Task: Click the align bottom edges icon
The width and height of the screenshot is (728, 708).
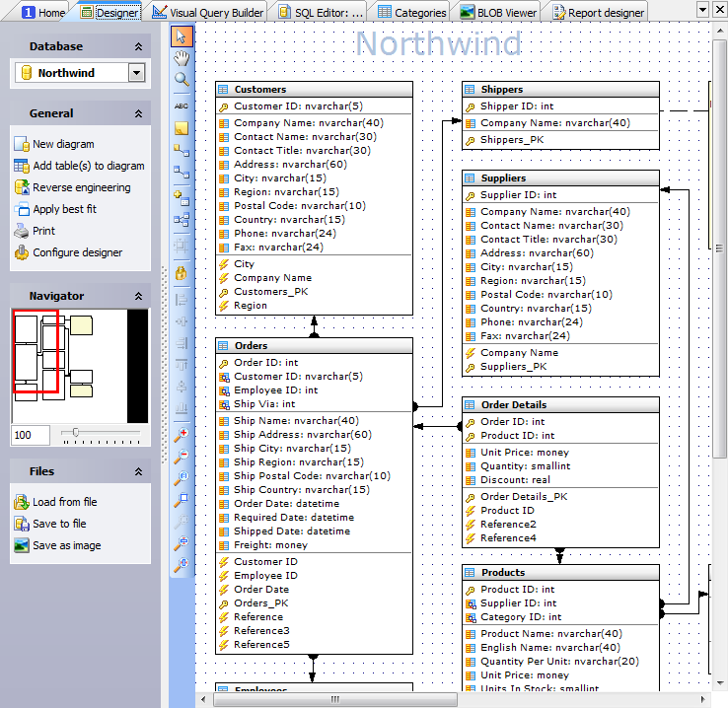Action: pos(182,408)
